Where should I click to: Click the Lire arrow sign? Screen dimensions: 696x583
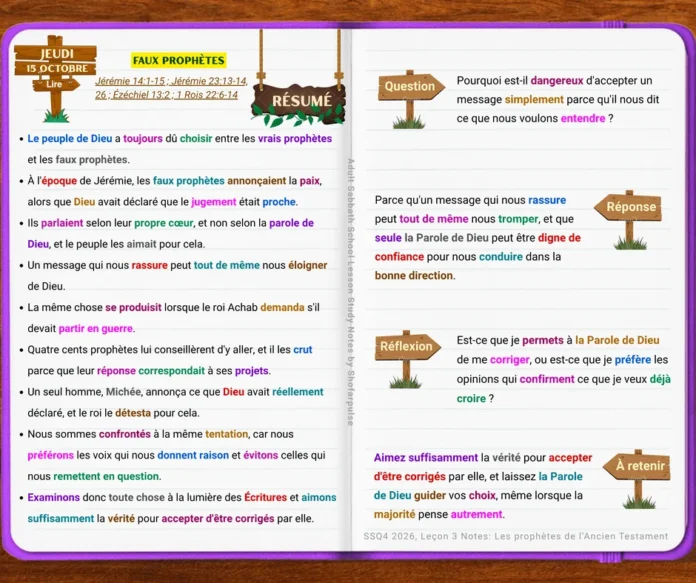tap(56, 84)
